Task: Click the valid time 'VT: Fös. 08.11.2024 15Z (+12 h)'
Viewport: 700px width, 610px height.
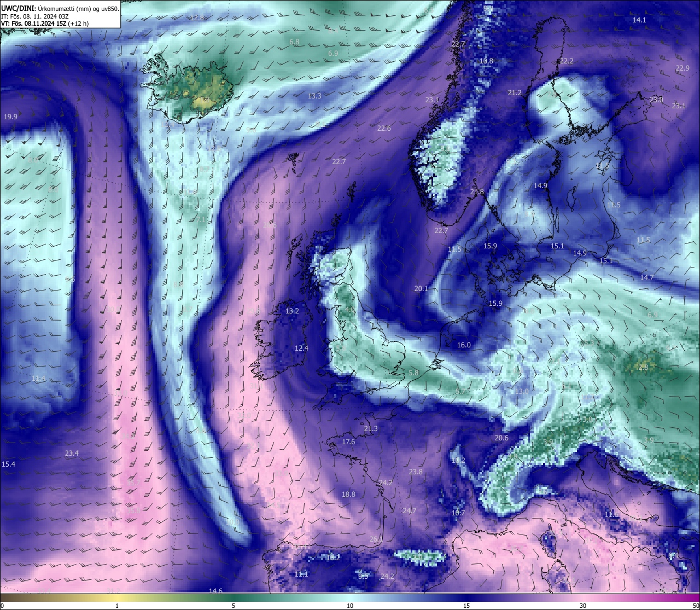Action: pos(45,24)
